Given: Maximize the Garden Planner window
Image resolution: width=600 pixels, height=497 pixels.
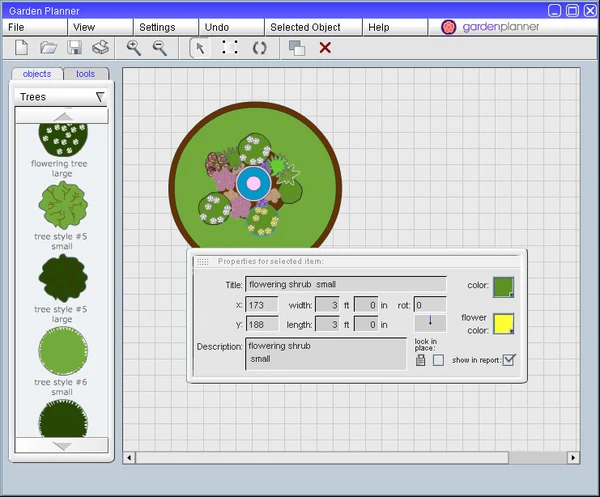Looking at the screenshot, I should click(572, 10).
